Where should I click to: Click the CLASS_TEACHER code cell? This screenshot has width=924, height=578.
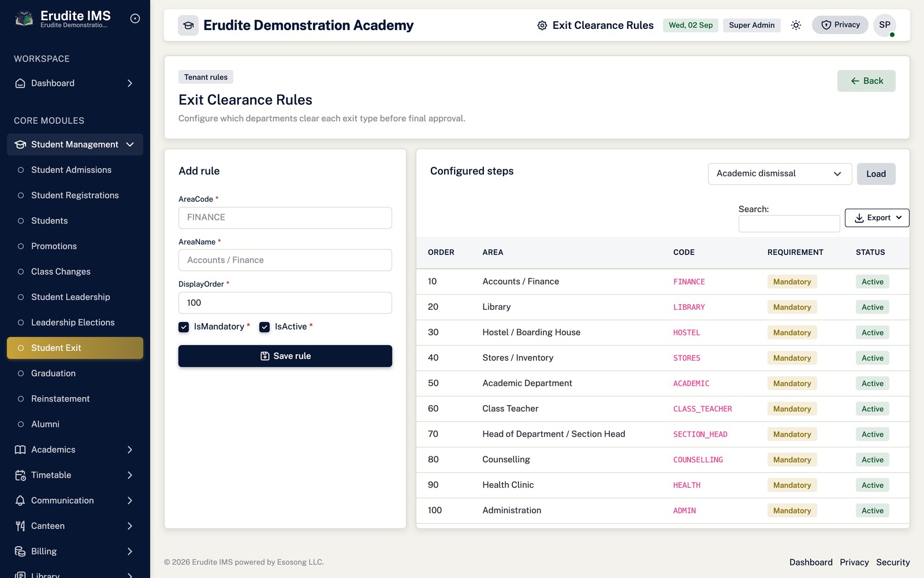point(702,409)
